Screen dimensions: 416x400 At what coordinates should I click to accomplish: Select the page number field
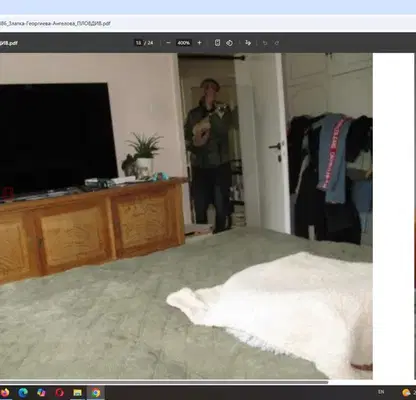click(138, 43)
